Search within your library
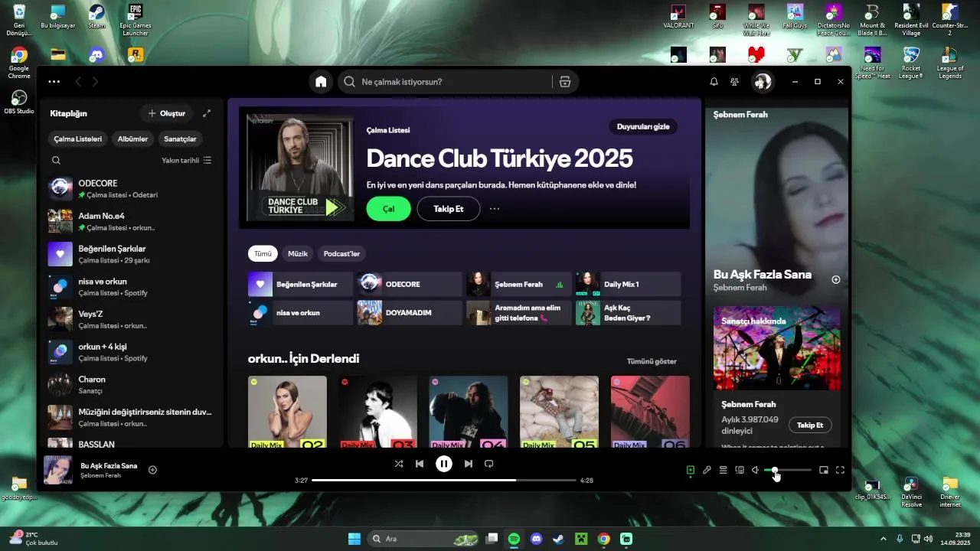Viewport: 980px width, 551px height. (56, 161)
